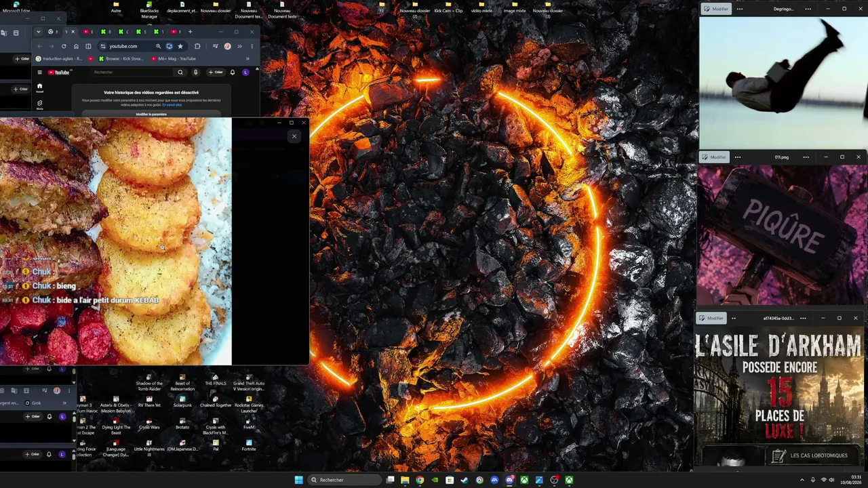This screenshot has height=488, width=868.
Task: Select the Microsoft Edge desktop shortcut
Action: pos(16,7)
